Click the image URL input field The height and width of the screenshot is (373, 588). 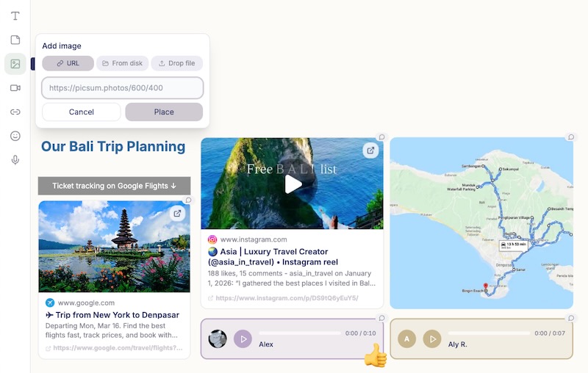point(123,88)
